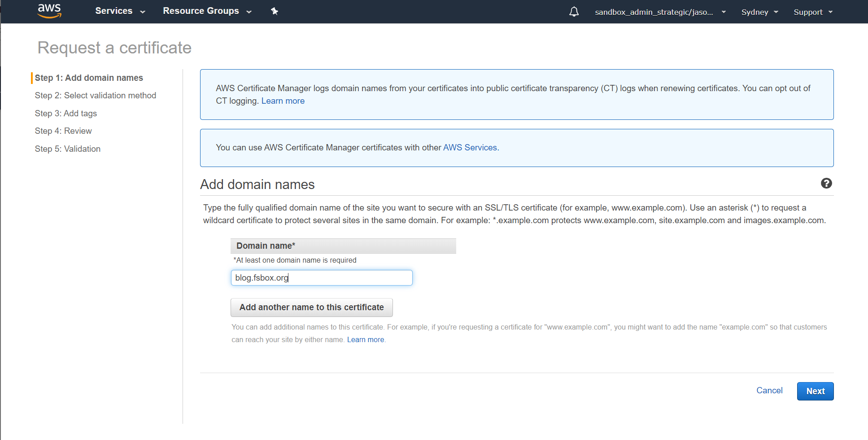Viewport: 868px width, 440px height.
Task: Open the notifications bell icon
Action: point(574,12)
